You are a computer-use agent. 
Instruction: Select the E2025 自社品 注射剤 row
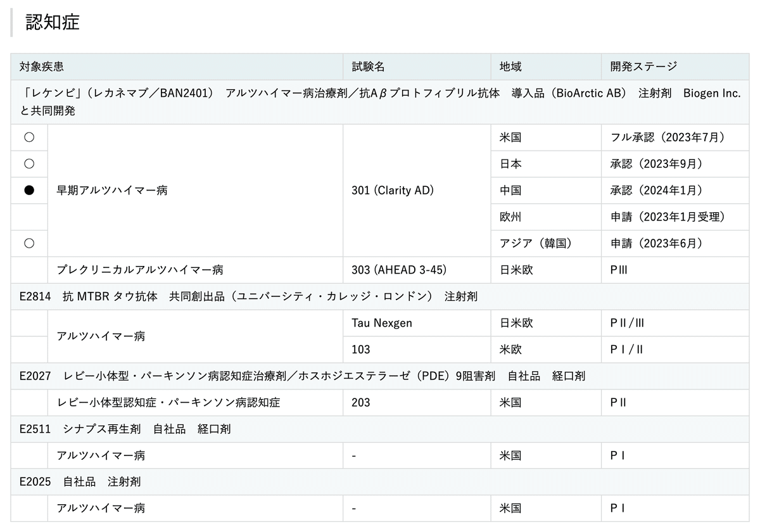coord(380,482)
